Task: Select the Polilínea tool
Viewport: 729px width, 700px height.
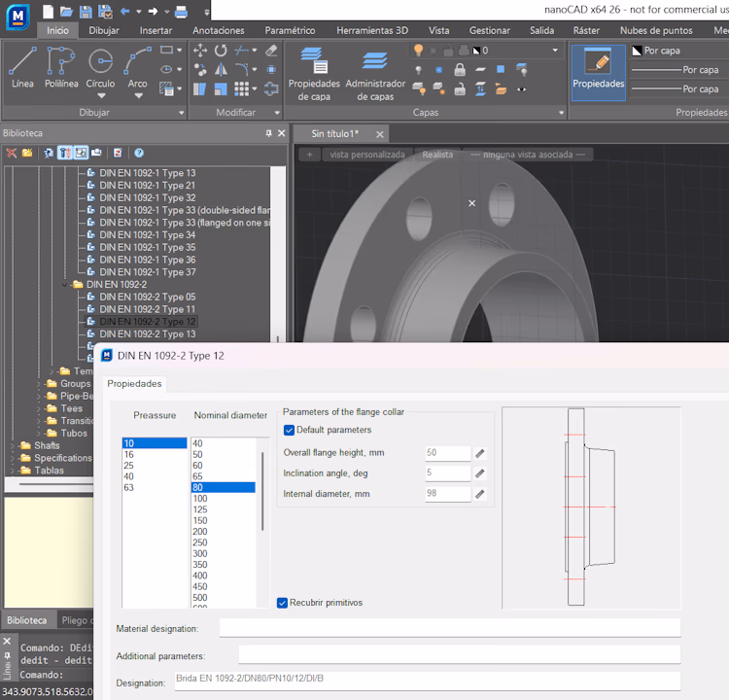Action: pyautogui.click(x=61, y=67)
